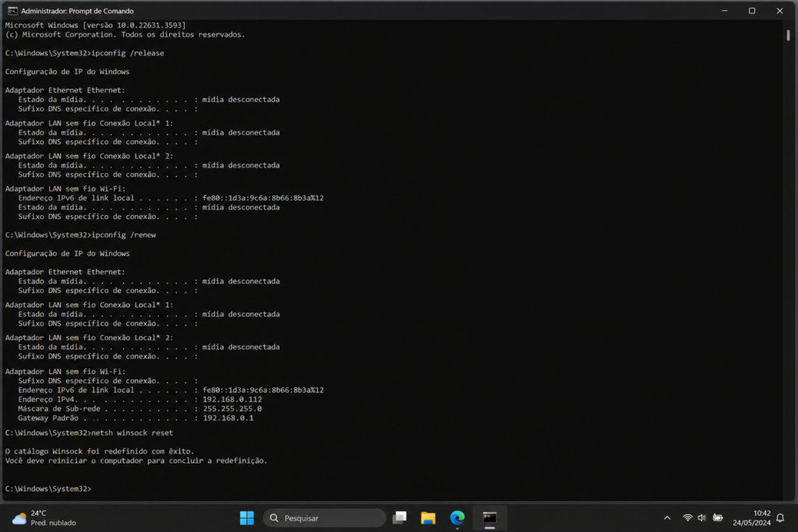798x532 pixels.
Task: Maximize the Command Prompt window
Action: point(752,11)
